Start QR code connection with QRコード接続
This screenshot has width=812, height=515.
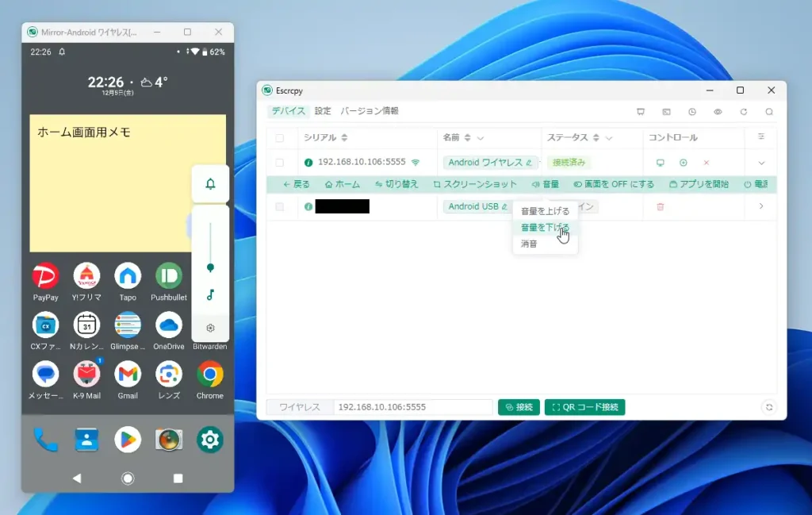pyautogui.click(x=585, y=406)
